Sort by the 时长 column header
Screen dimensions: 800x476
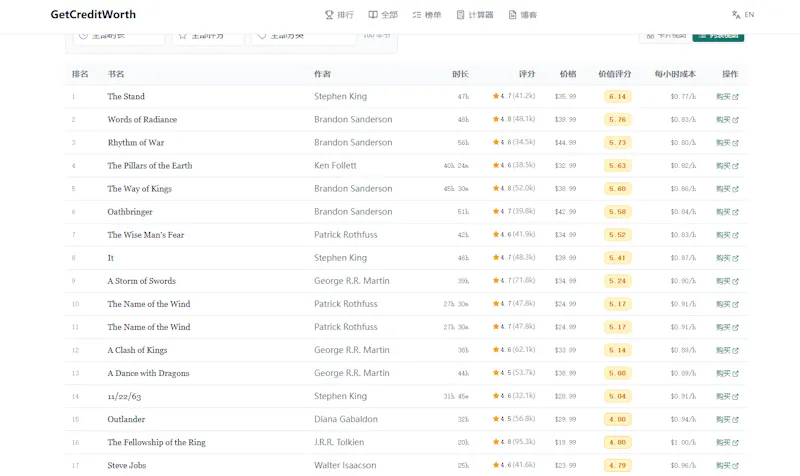coord(460,74)
